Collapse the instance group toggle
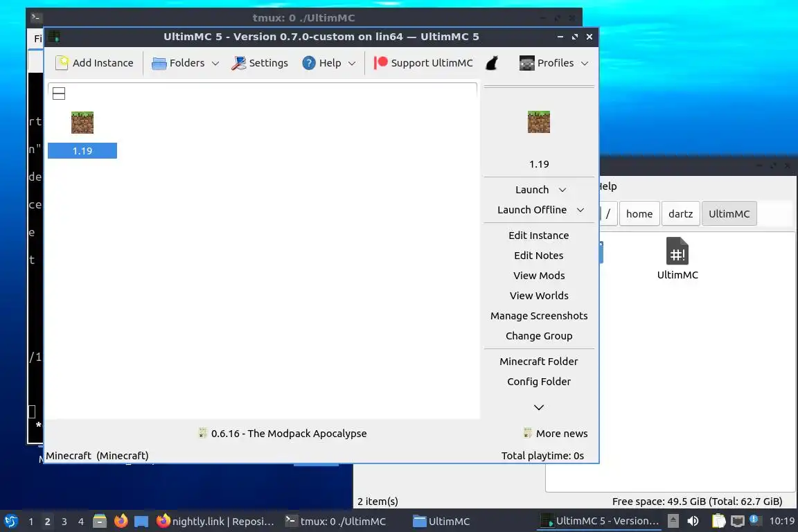Image resolution: width=798 pixels, height=532 pixels. pos(59,94)
